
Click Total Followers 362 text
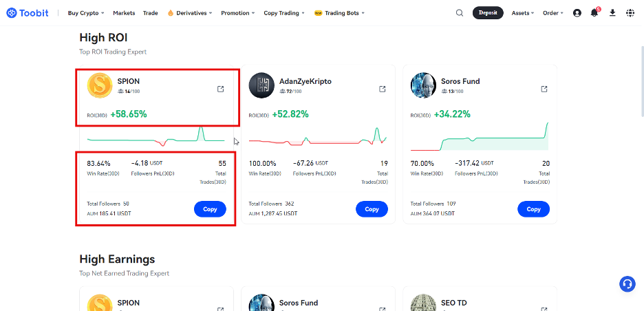point(272,204)
